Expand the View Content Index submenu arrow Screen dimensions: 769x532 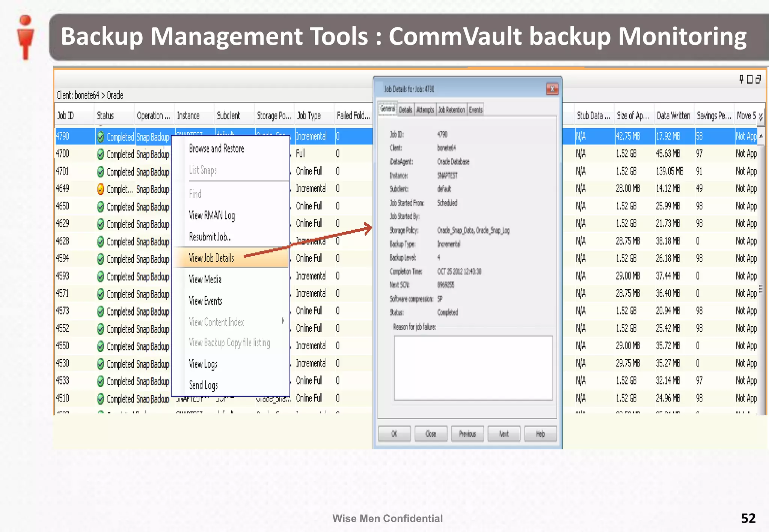click(x=283, y=321)
